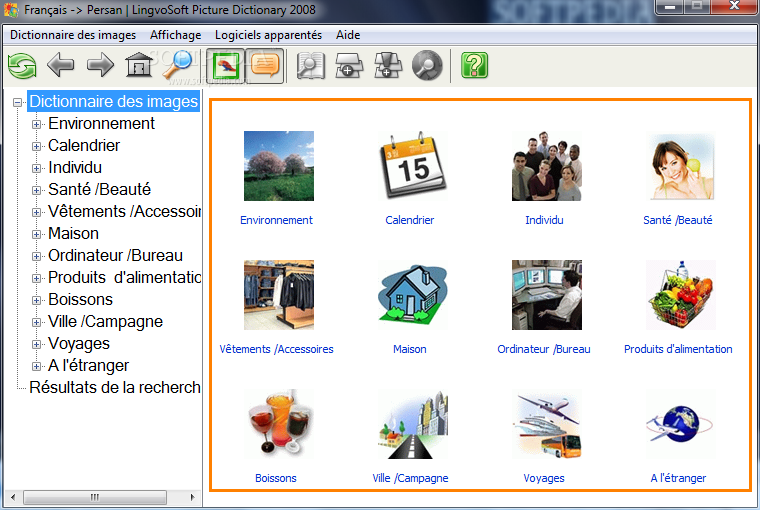Select Voyages in the tree
Viewport: 760px width, 510px height.
79,344
